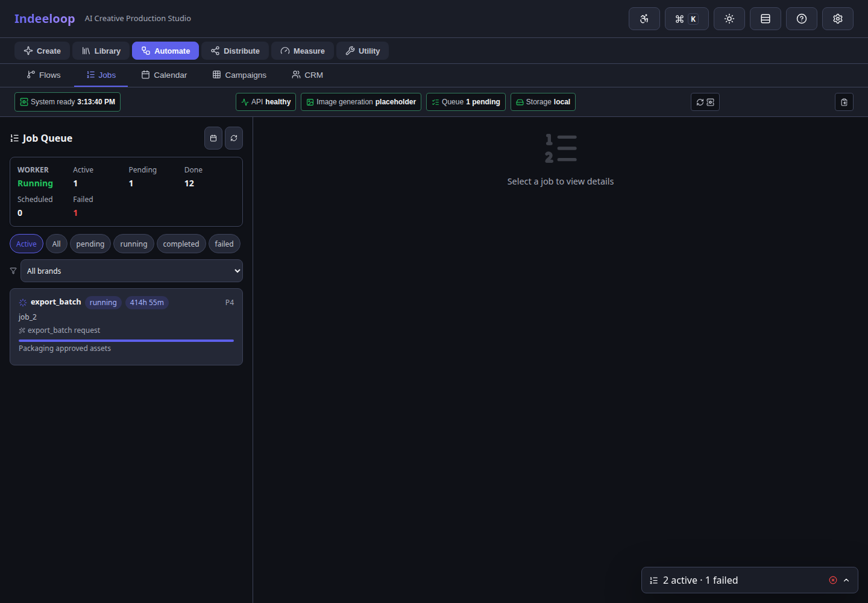Open the Library section
868x603 pixels.
pyautogui.click(x=101, y=51)
